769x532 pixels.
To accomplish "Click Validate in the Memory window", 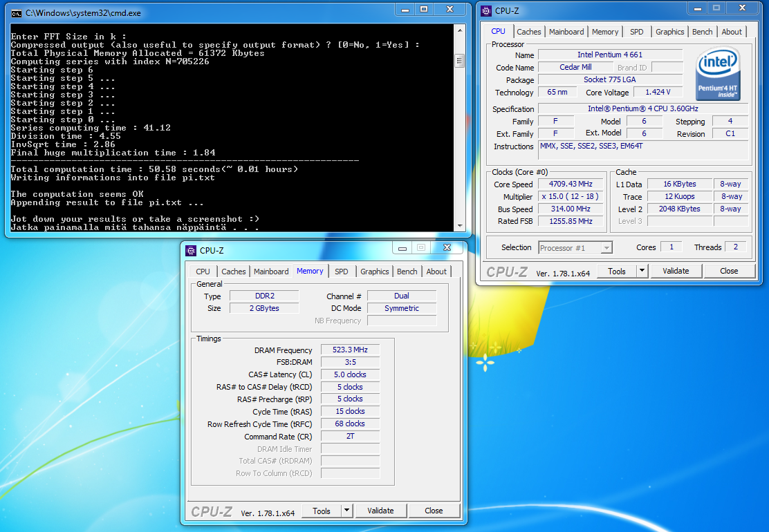I will [380, 511].
